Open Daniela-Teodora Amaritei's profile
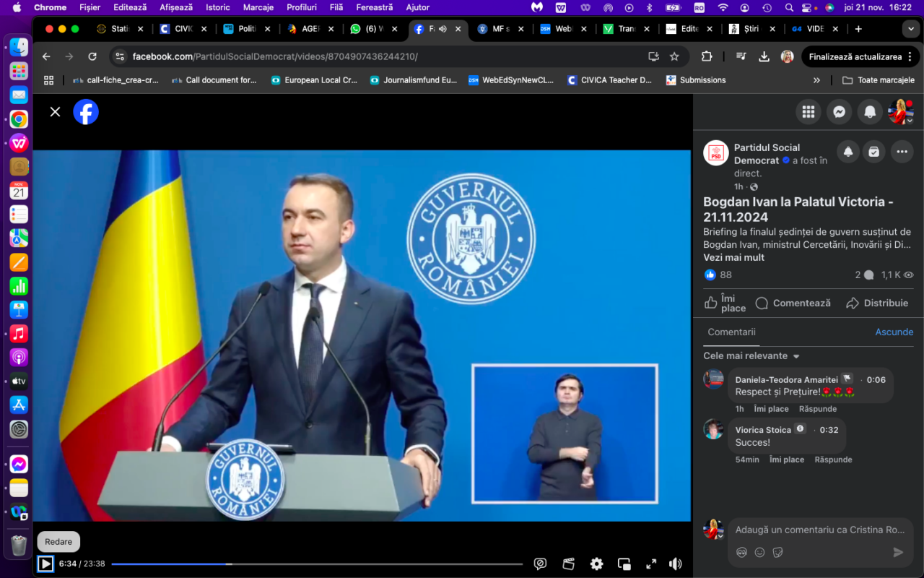 point(786,379)
